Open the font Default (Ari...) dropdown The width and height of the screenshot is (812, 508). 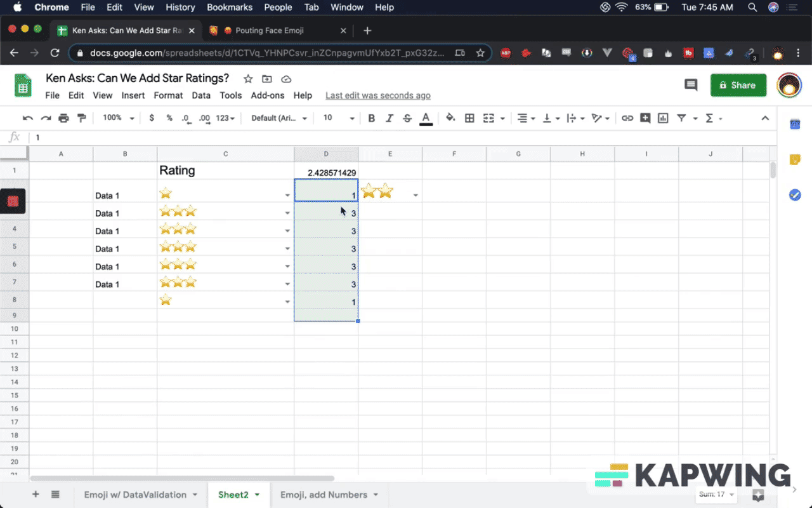279,118
